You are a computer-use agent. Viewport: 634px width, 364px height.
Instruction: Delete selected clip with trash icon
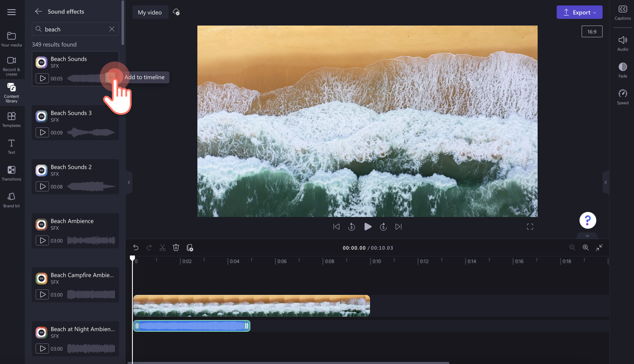(x=176, y=248)
